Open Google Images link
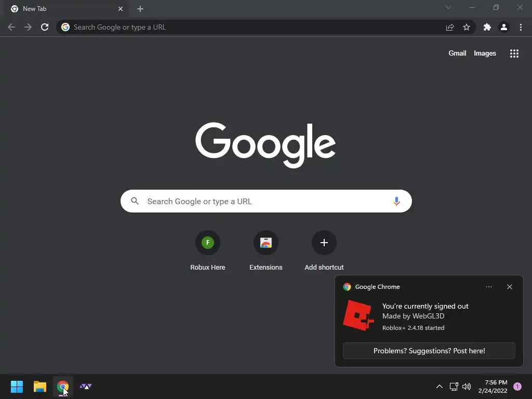Screen dimensions: 532x399 point(485,54)
